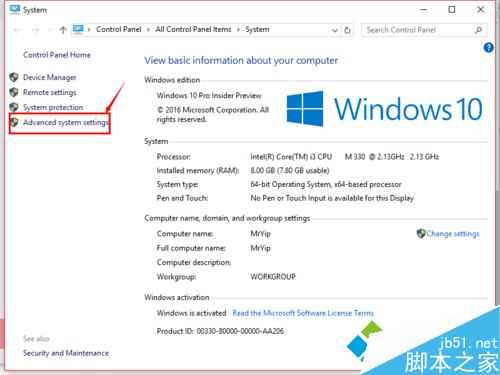Click the shield icon beside Remote settings
The image size is (500, 375).
pos(14,92)
